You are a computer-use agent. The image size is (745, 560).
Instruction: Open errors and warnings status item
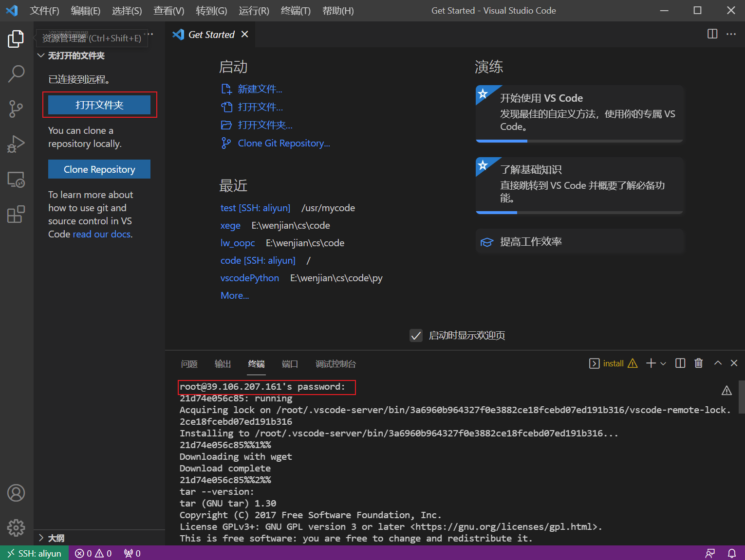[x=93, y=553]
